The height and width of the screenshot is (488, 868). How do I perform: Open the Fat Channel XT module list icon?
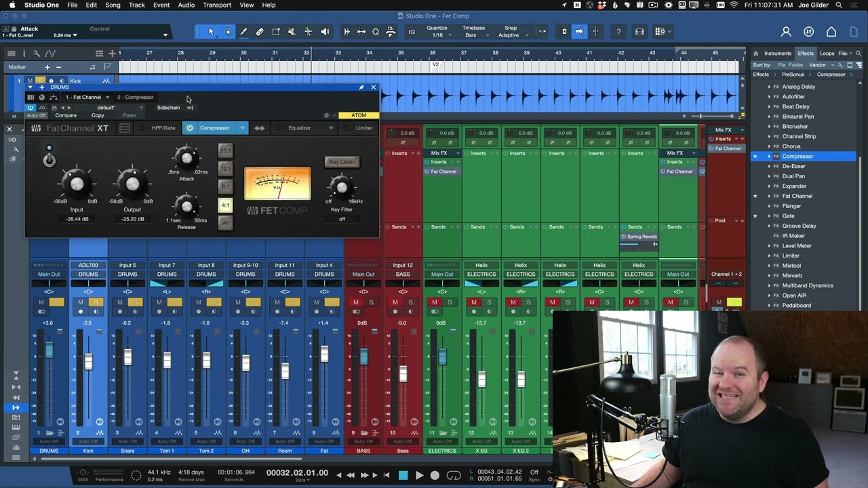pyautogui.click(x=125, y=128)
